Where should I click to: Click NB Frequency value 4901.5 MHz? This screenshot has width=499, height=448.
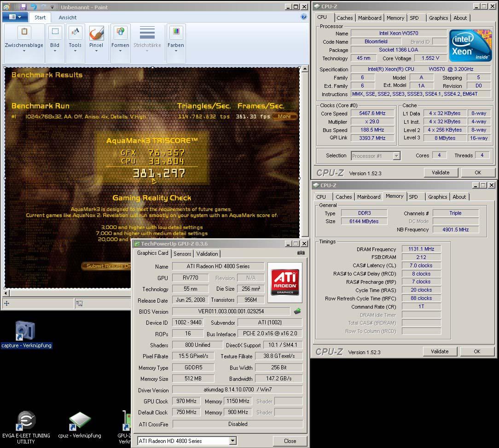[455, 229]
